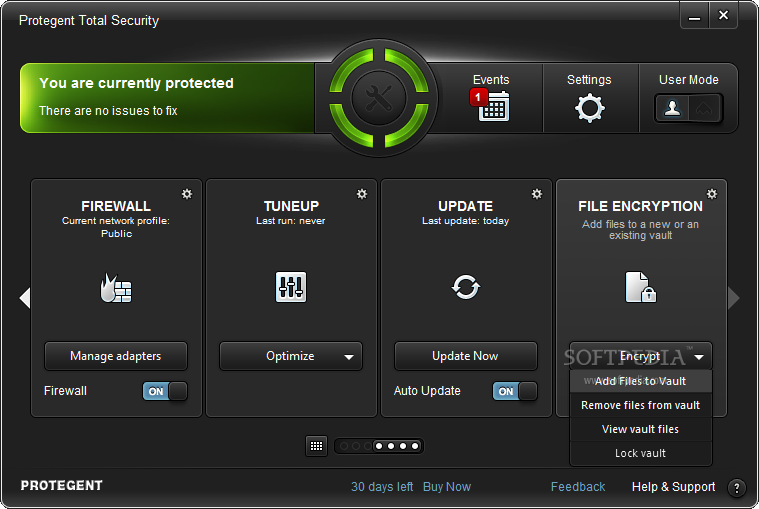759x509 pixels.
Task: Open Update module settings gear
Action: click(x=537, y=194)
